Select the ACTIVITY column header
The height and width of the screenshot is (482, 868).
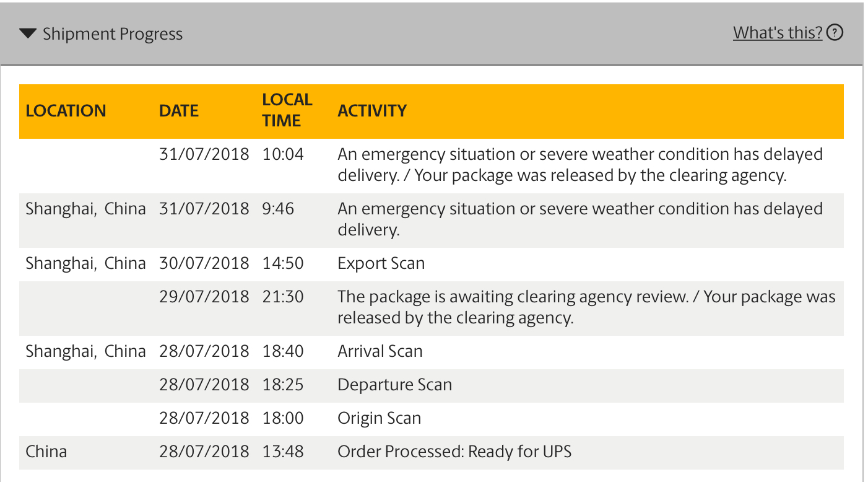tap(372, 111)
